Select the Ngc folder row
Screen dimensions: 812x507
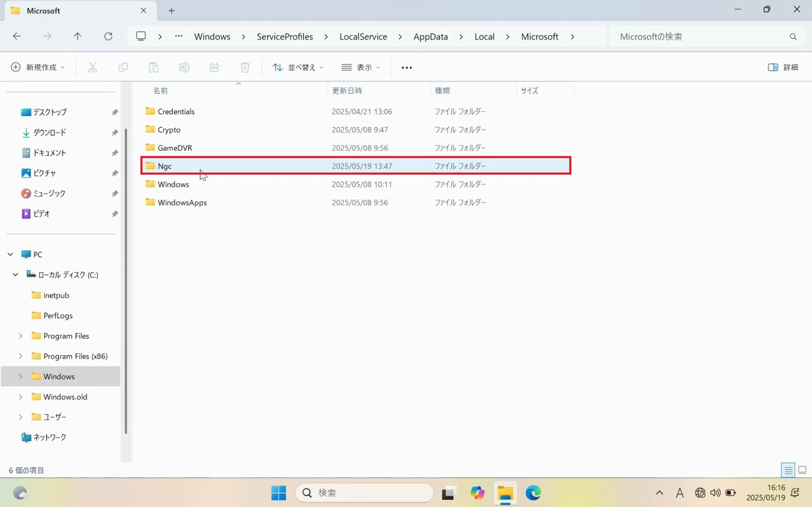[356, 166]
